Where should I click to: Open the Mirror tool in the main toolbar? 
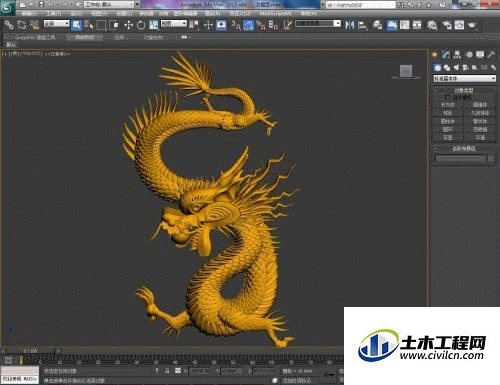[349, 25]
